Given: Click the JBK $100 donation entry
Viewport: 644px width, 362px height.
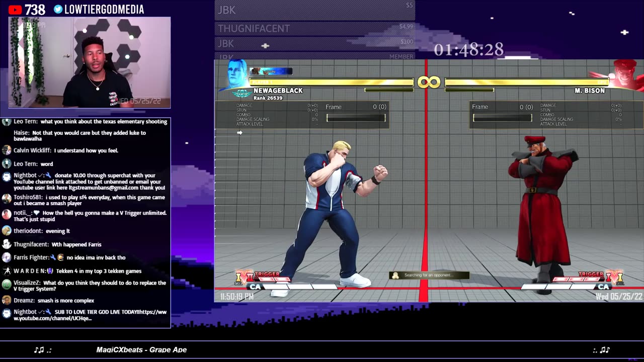Looking at the screenshot, I should pyautogui.click(x=315, y=44).
